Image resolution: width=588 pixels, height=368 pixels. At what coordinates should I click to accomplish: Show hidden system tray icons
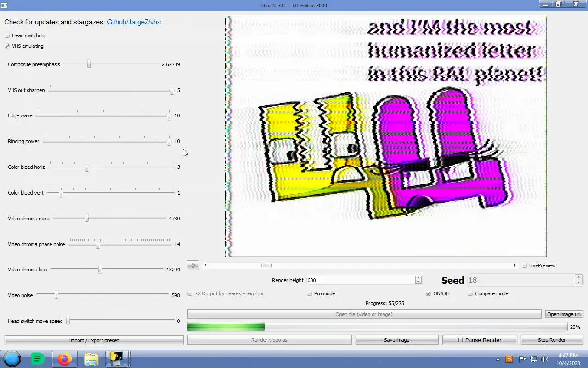[x=498, y=359]
